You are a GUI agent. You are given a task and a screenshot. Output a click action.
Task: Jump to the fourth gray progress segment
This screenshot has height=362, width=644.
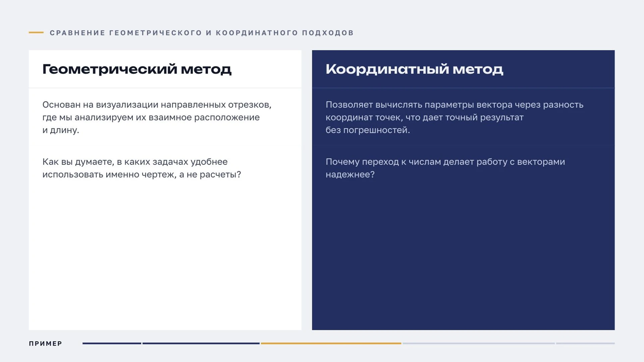[x=479, y=343]
